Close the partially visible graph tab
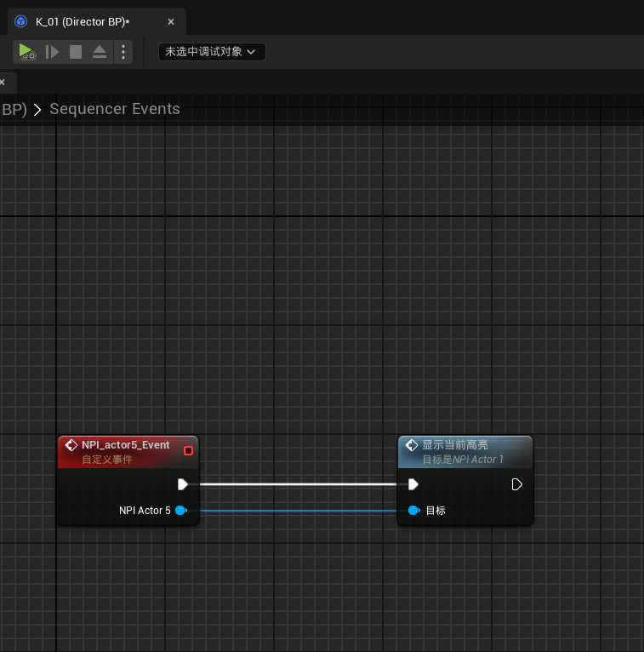The height and width of the screenshot is (652, 644). pos(2,83)
